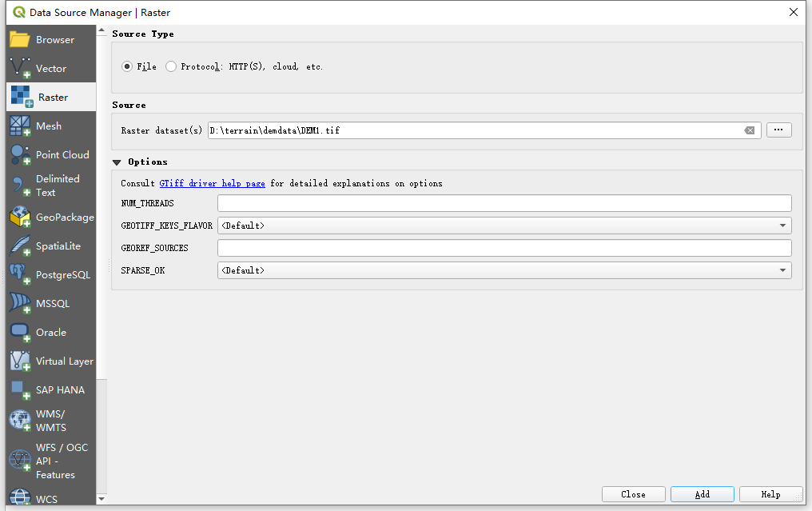Image resolution: width=812 pixels, height=511 pixels.
Task: Open the SpatiaLite feather icon
Action: click(x=20, y=246)
